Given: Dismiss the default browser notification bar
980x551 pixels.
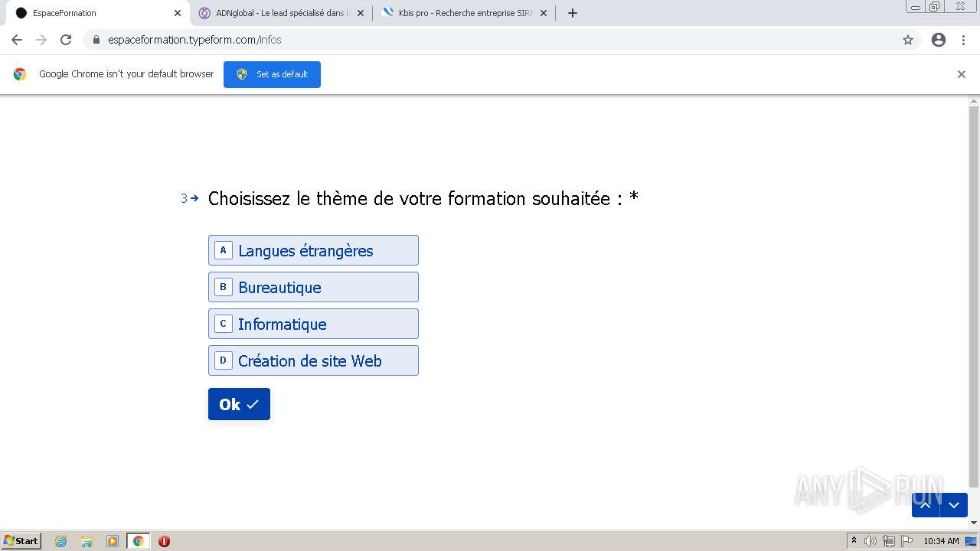Looking at the screenshot, I should 962,74.
